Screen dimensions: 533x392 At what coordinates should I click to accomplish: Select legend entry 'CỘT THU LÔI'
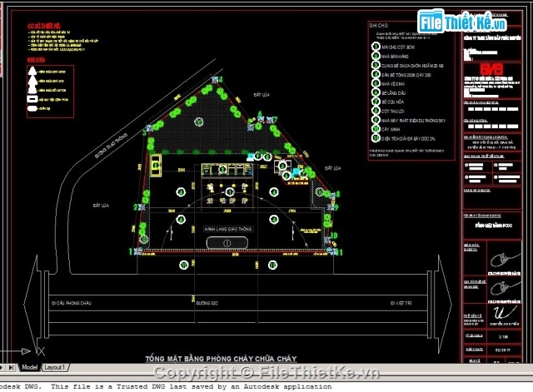393,111
